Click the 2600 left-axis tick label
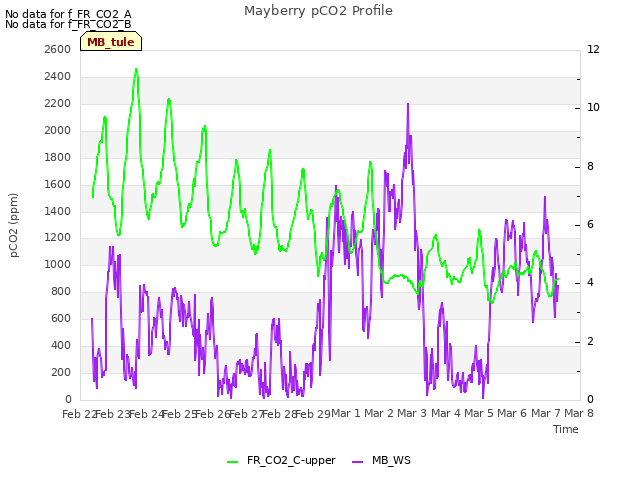 58,49
